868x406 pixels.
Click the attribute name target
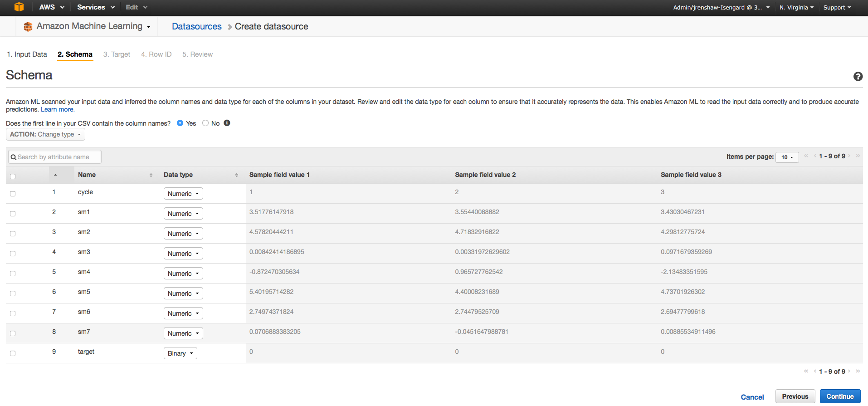(86, 352)
